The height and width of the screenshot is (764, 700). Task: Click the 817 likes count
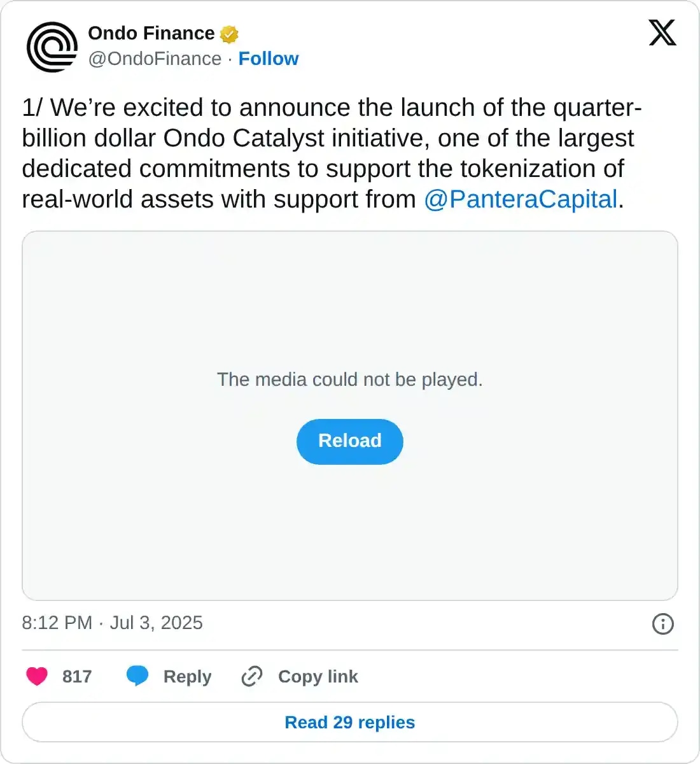(77, 676)
